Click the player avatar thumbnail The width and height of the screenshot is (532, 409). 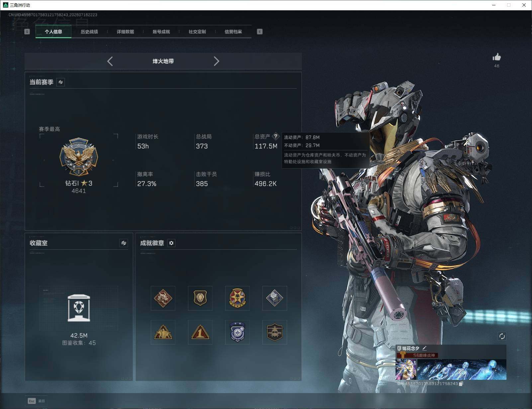pyautogui.click(x=406, y=369)
